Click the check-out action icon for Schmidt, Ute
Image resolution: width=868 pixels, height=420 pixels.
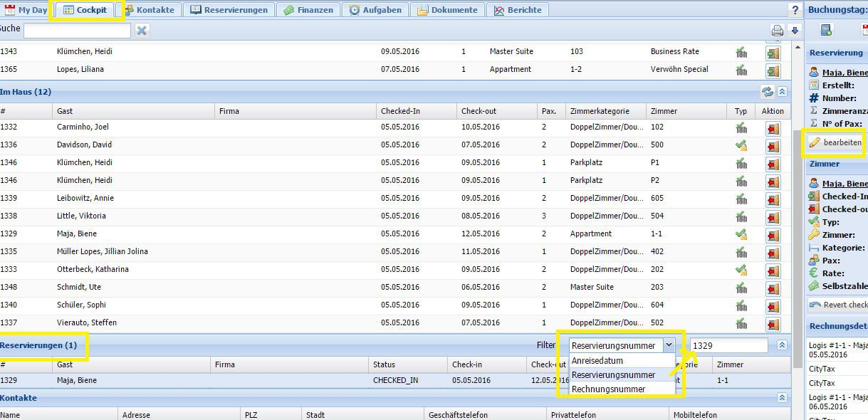coord(773,288)
